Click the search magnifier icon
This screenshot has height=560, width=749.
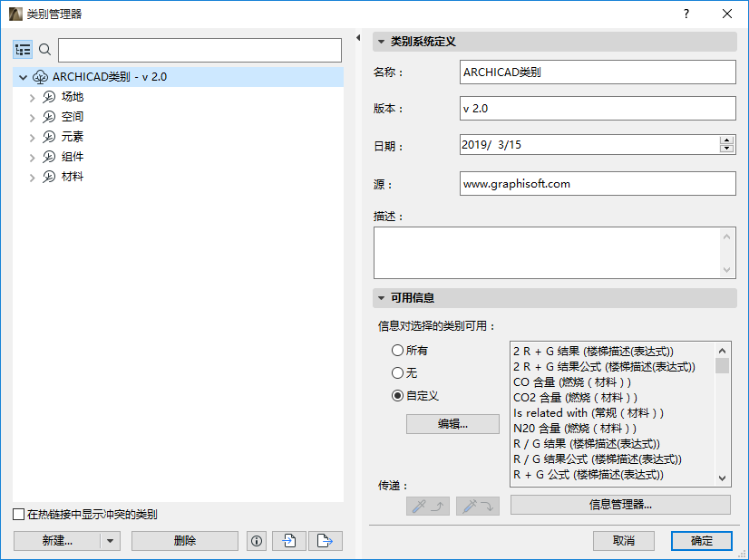[x=44, y=50]
